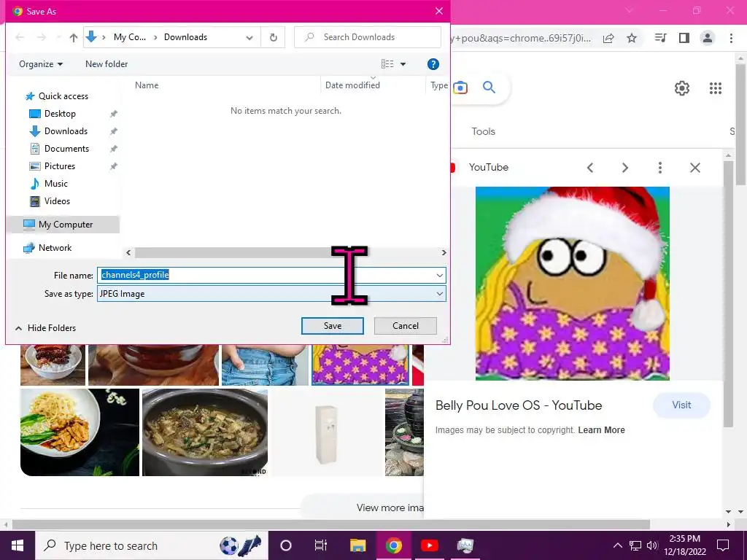Image resolution: width=747 pixels, height=560 pixels.
Task: Close the image preview panel
Action: 695,168
